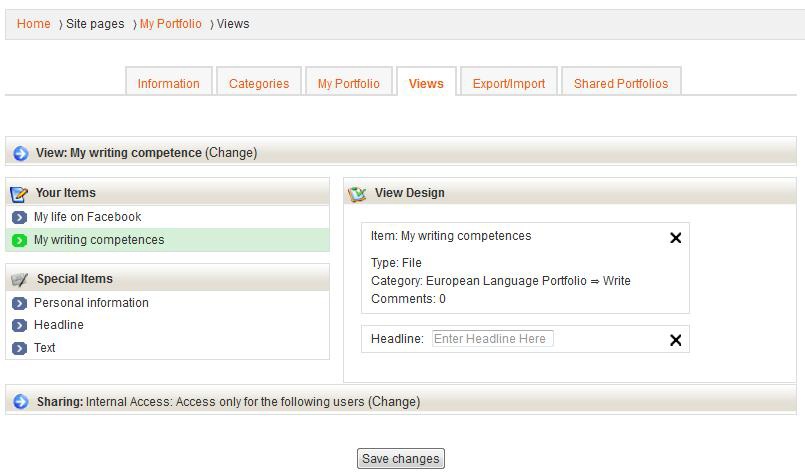
Task: Remove the Headline block from view design
Action: (675, 340)
